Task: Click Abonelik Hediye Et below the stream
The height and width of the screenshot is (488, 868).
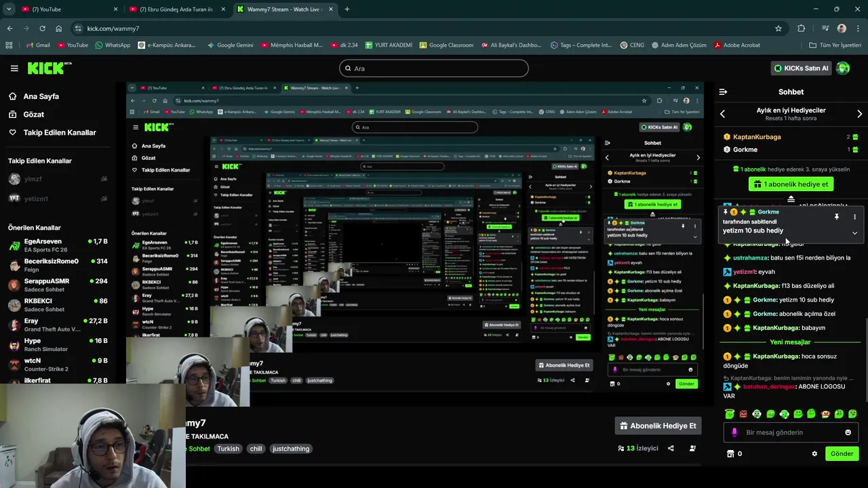Action: click(x=658, y=426)
